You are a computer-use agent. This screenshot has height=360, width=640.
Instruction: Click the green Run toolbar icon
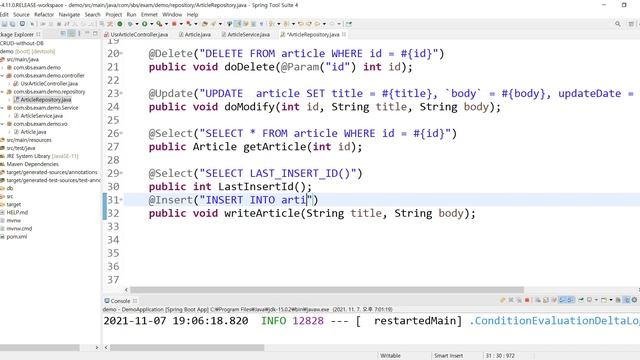[x=144, y=24]
